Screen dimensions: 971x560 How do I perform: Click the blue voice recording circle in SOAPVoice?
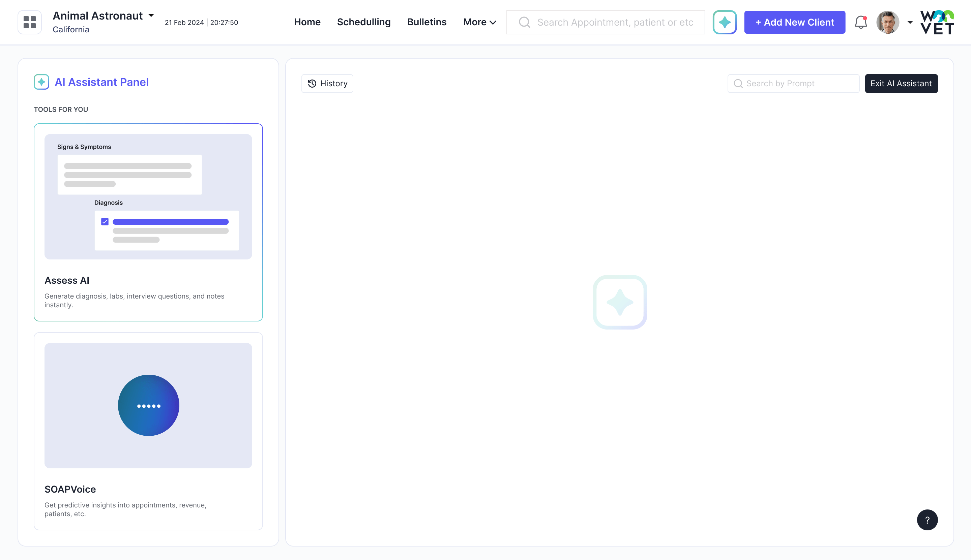point(148,405)
